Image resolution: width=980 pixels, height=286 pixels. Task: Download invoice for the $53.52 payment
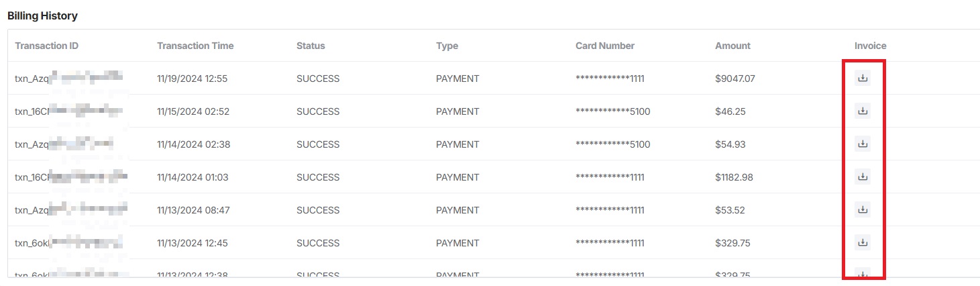point(863,210)
